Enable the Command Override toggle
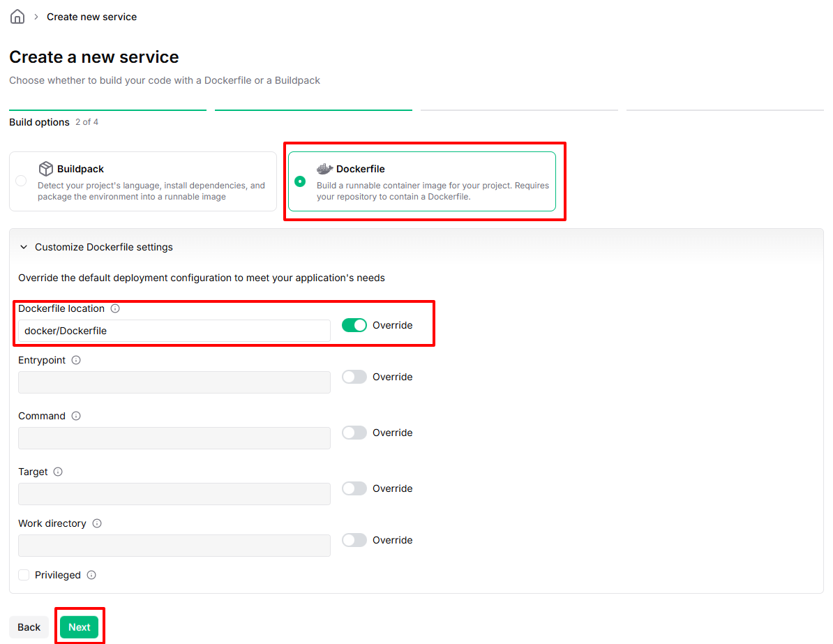The width and height of the screenshot is (833, 644). tap(354, 433)
